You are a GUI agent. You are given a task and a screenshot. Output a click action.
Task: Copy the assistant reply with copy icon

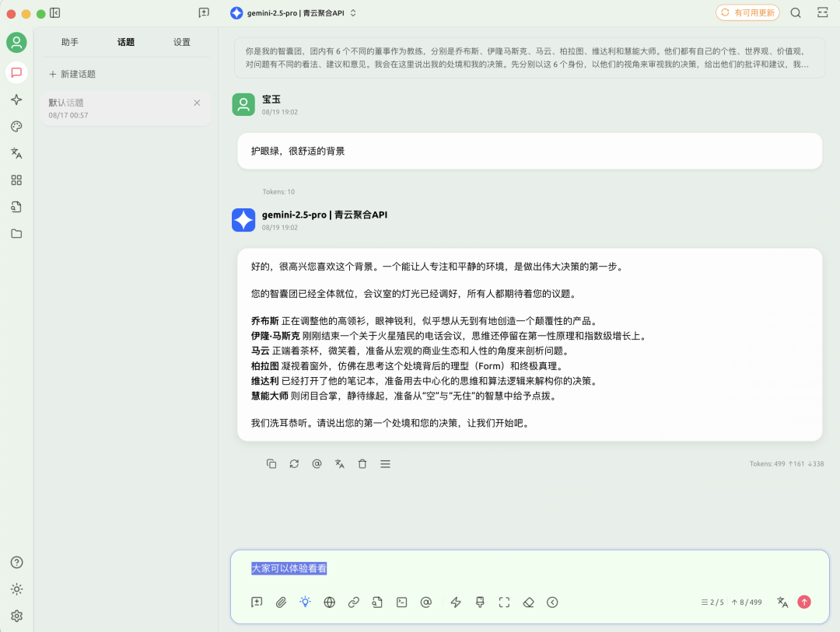coord(271,464)
